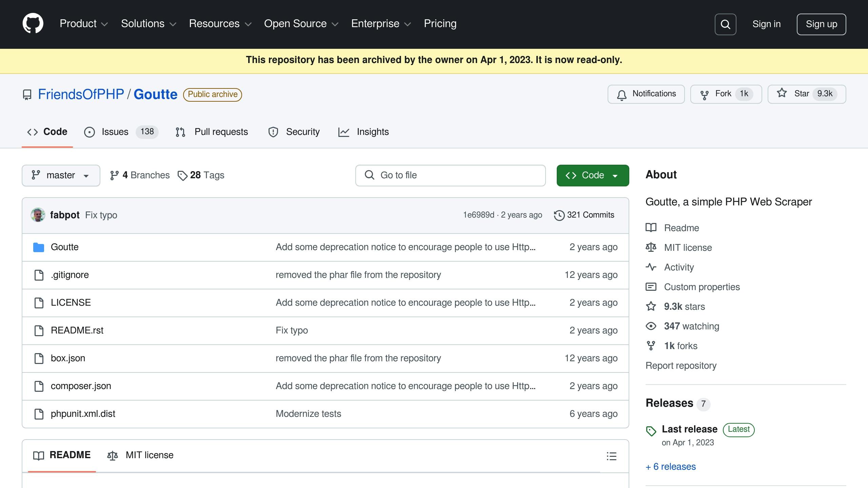Screen dimensions: 868x488
Task: Click the Activity pulse icon
Action: pos(651,267)
